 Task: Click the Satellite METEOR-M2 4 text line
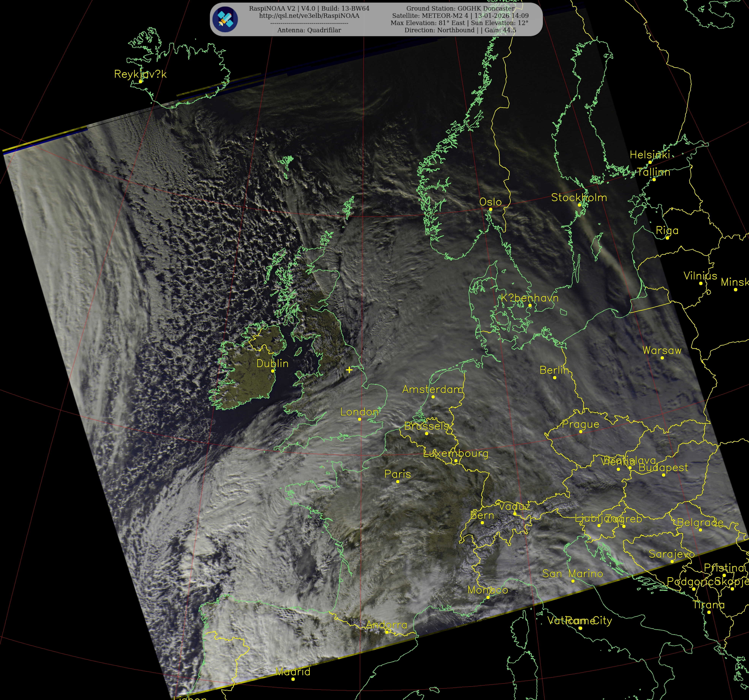pyautogui.click(x=460, y=16)
